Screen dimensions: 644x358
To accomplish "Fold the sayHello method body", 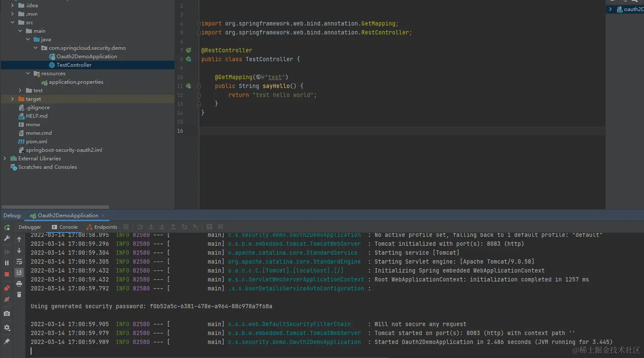I will [x=199, y=86].
